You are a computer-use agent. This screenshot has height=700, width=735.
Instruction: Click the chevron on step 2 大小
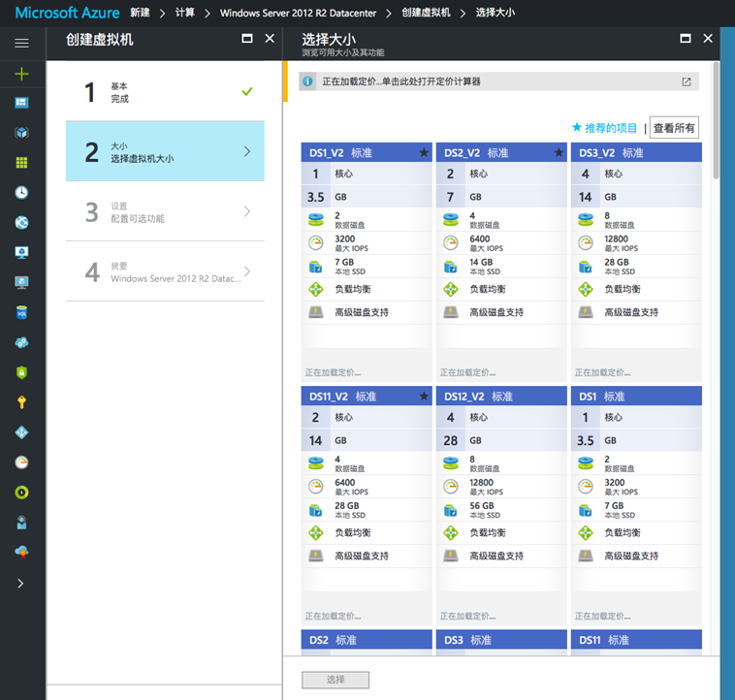[247, 151]
